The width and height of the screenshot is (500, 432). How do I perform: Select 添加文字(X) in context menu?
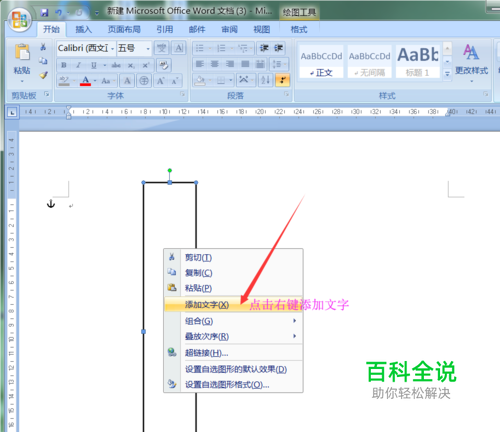point(233,304)
